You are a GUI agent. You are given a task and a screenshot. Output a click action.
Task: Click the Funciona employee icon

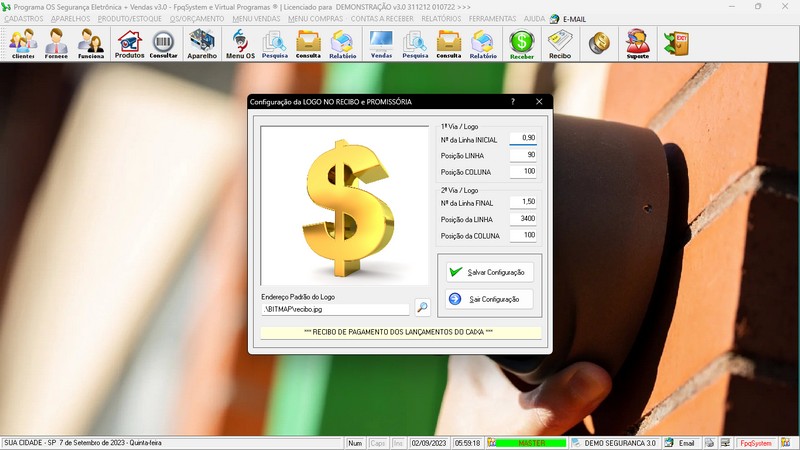pos(91,44)
